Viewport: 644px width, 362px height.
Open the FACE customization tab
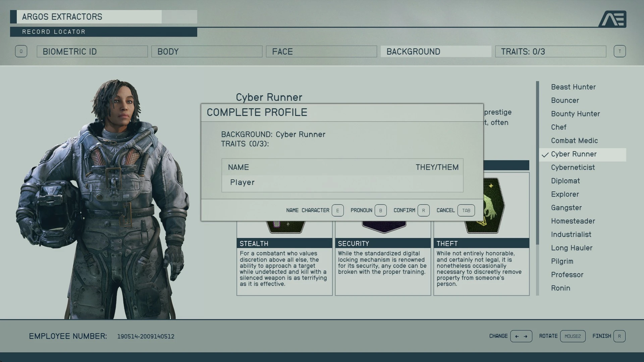(x=322, y=52)
